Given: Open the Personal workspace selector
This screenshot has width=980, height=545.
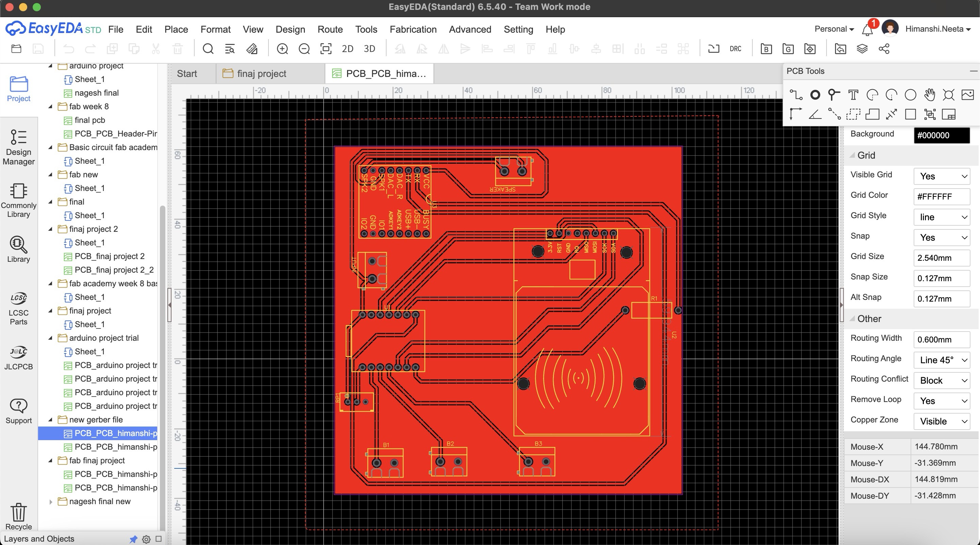Looking at the screenshot, I should (834, 29).
